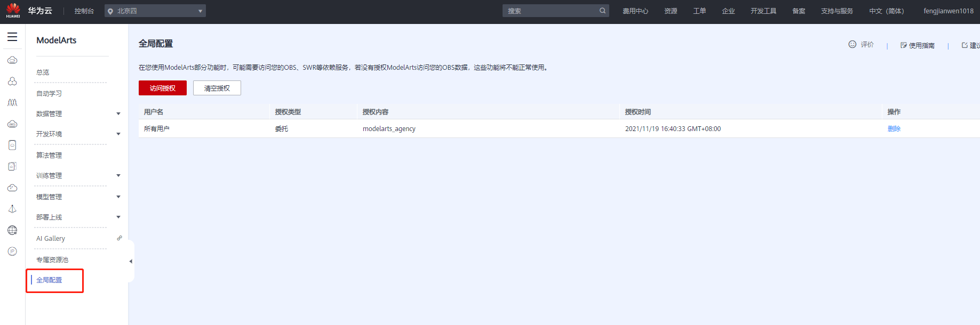980x325 pixels.
Task: Click the ModelArts sidebar title
Action: click(x=57, y=40)
